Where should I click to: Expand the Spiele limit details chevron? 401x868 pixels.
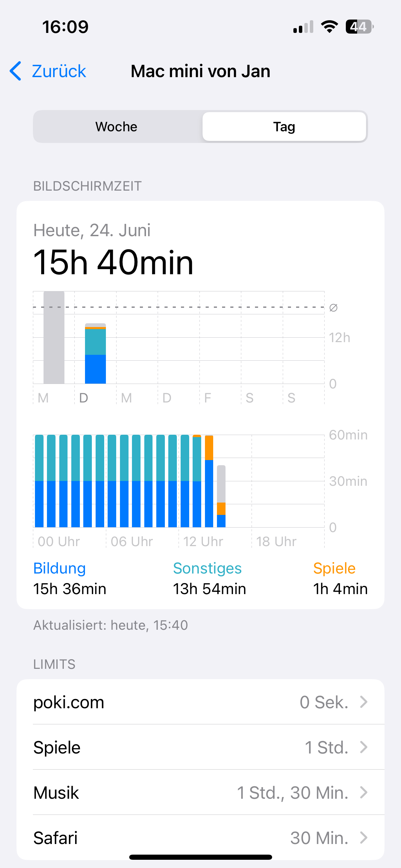[364, 747]
